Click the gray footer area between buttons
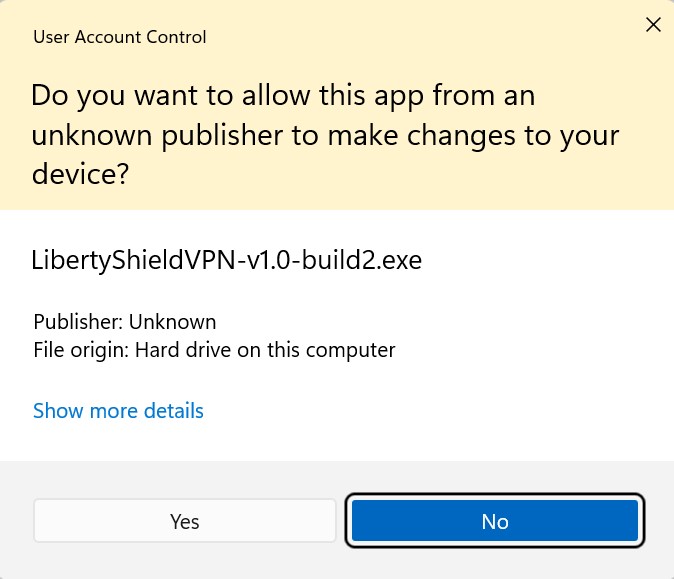Screen dimensions: 674x579 click(x=343, y=521)
